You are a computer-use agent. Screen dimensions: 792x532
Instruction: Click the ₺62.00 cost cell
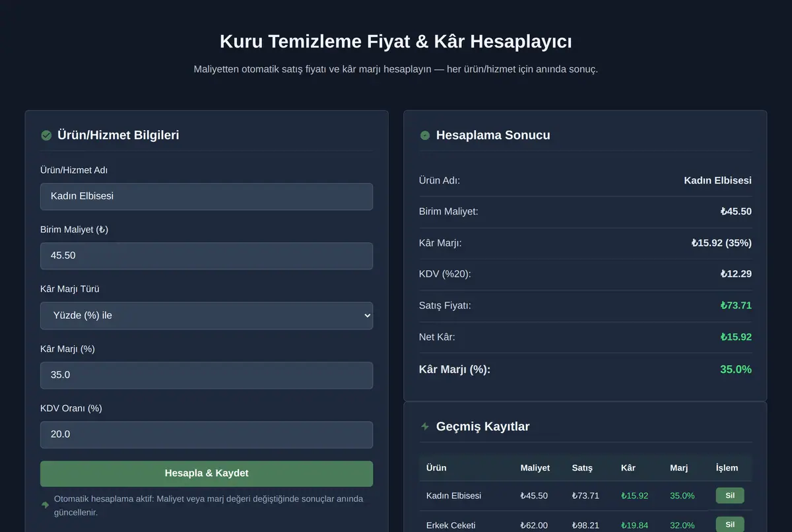(534, 525)
